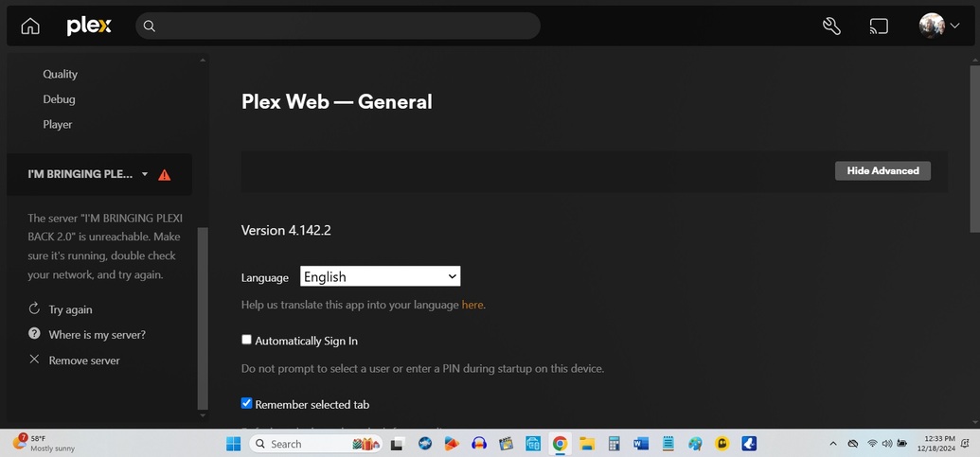Open the headphones app on taskbar
The image size is (980, 457).
pyautogui.click(x=479, y=444)
